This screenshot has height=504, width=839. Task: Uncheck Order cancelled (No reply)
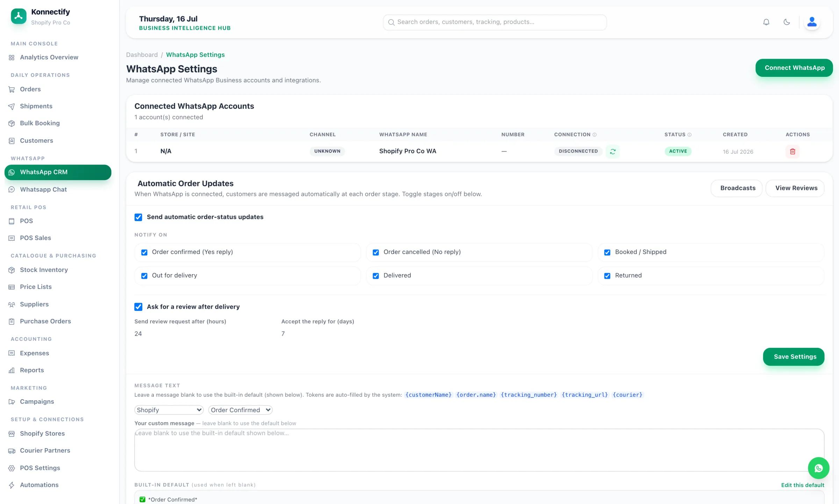tap(376, 253)
